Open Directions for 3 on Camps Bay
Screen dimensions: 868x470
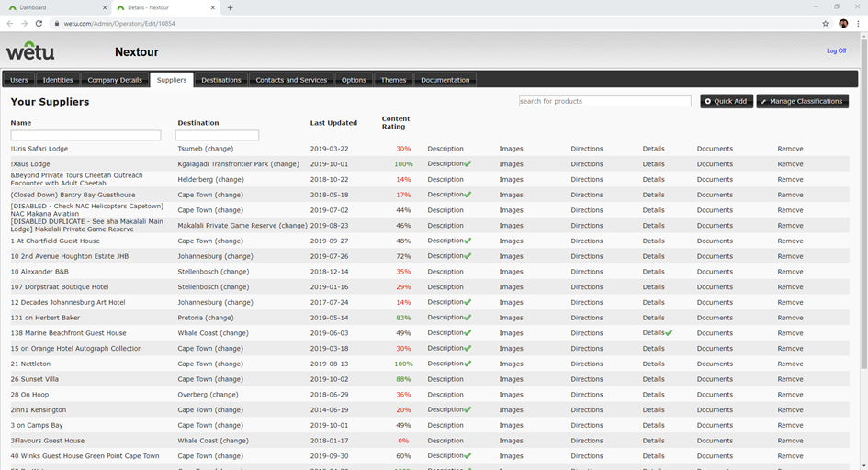pyautogui.click(x=587, y=425)
